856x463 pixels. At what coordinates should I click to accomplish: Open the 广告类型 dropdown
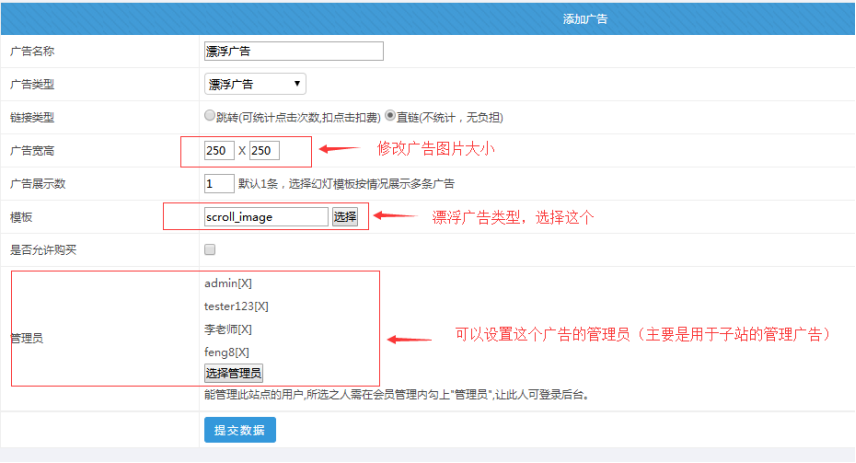point(255,84)
